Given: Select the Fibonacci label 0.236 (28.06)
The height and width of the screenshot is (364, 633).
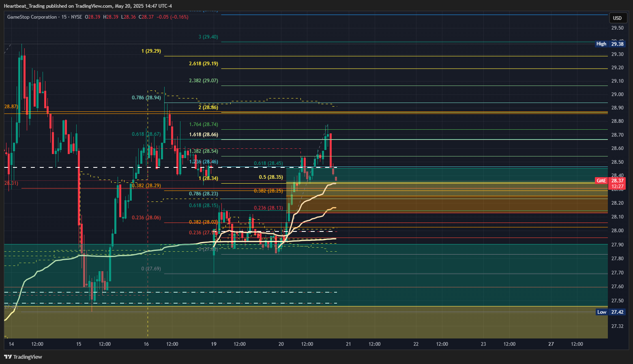Looking at the screenshot, I should [146, 218].
